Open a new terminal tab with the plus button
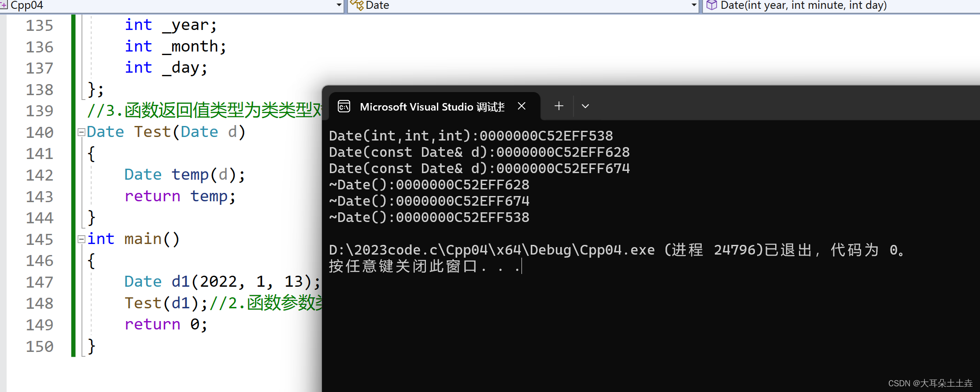The height and width of the screenshot is (392, 980). 559,106
